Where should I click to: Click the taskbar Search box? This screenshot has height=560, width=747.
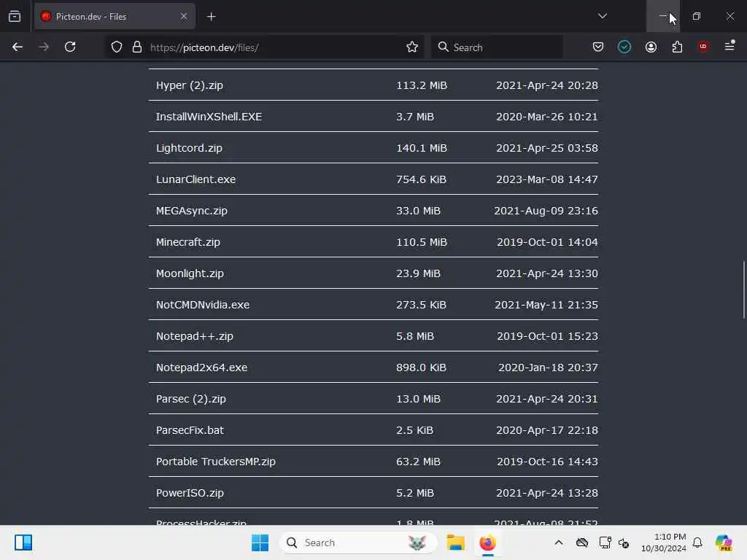pos(357,542)
